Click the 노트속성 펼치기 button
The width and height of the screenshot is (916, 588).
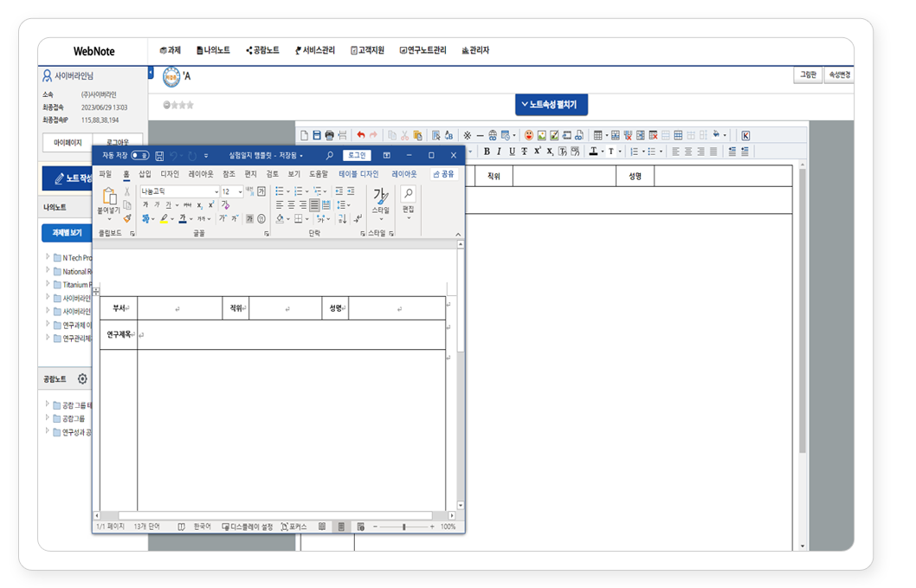552,105
